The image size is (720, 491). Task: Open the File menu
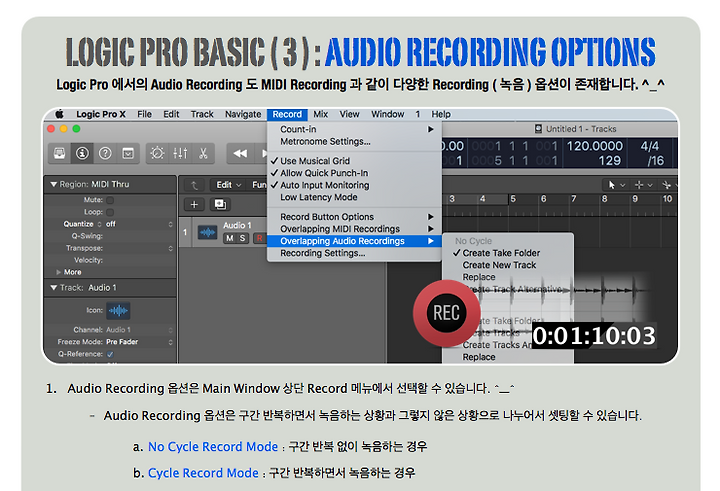pos(144,114)
